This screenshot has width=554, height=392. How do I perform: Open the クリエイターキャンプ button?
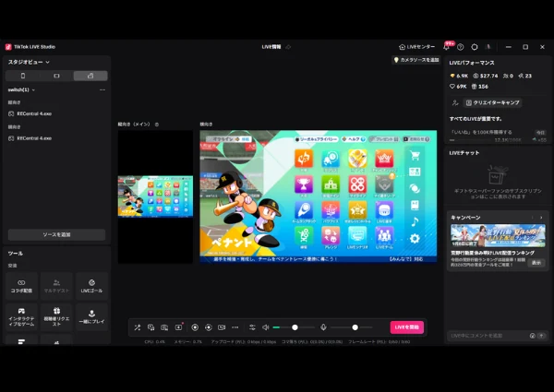[x=493, y=103]
